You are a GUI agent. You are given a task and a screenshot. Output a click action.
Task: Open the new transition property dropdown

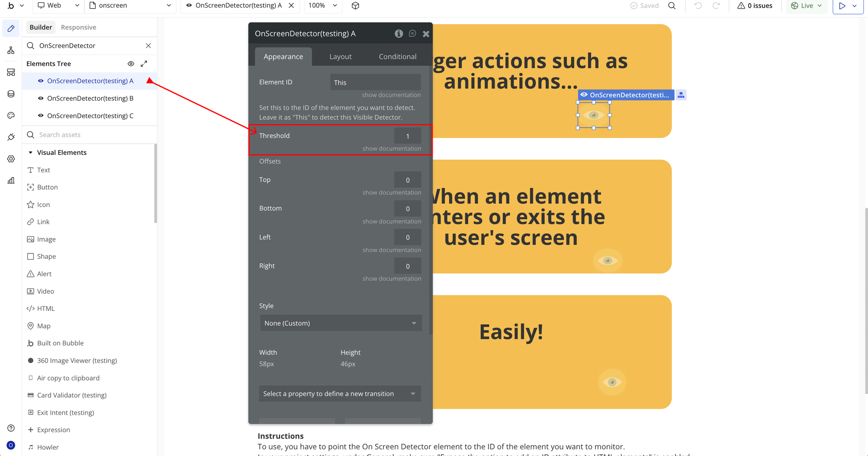point(339,394)
